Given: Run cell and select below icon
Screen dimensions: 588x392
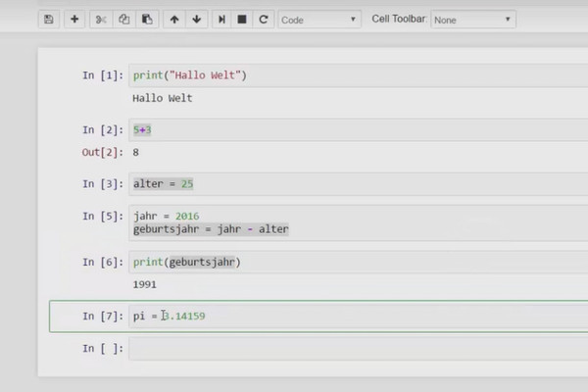Looking at the screenshot, I should pos(221,20).
